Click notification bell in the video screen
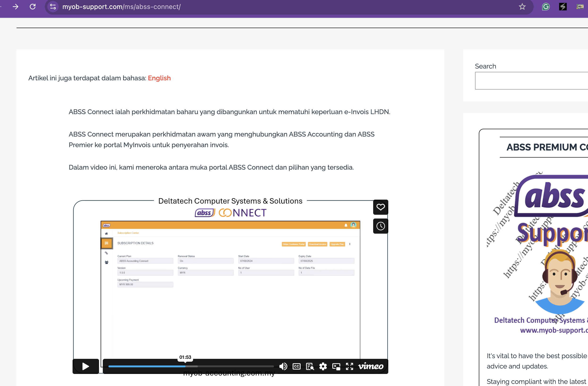The width and height of the screenshot is (588, 386). pos(346,225)
